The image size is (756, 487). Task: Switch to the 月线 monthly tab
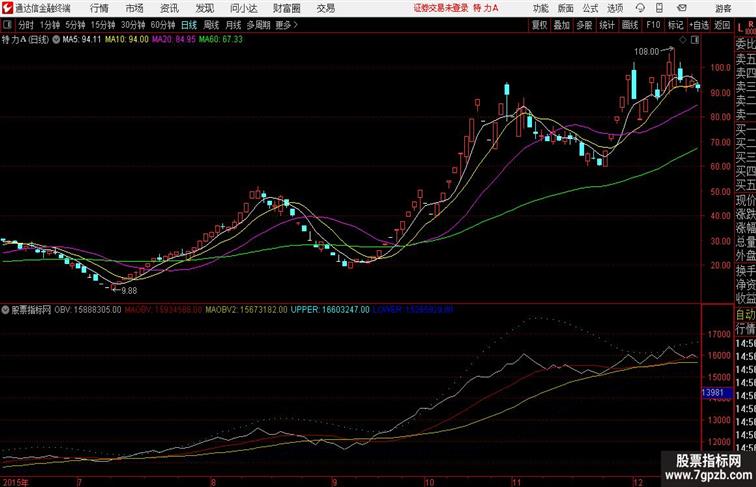click(x=233, y=25)
